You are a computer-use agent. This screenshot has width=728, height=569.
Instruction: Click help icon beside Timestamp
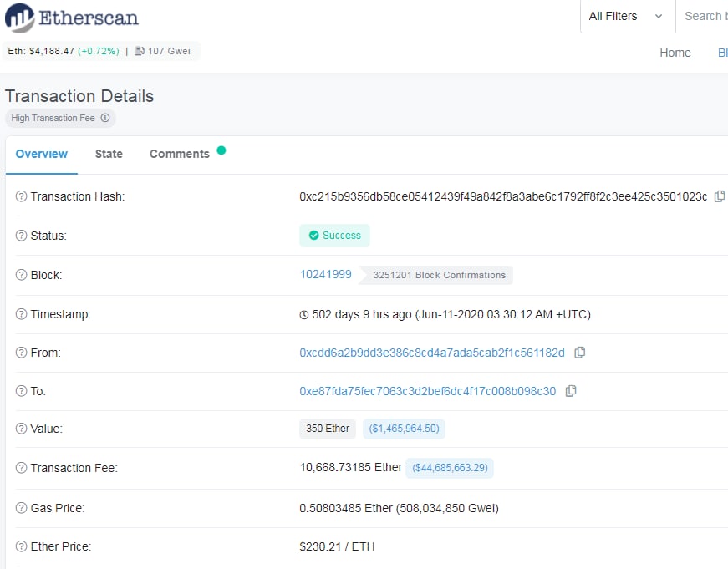coord(22,314)
